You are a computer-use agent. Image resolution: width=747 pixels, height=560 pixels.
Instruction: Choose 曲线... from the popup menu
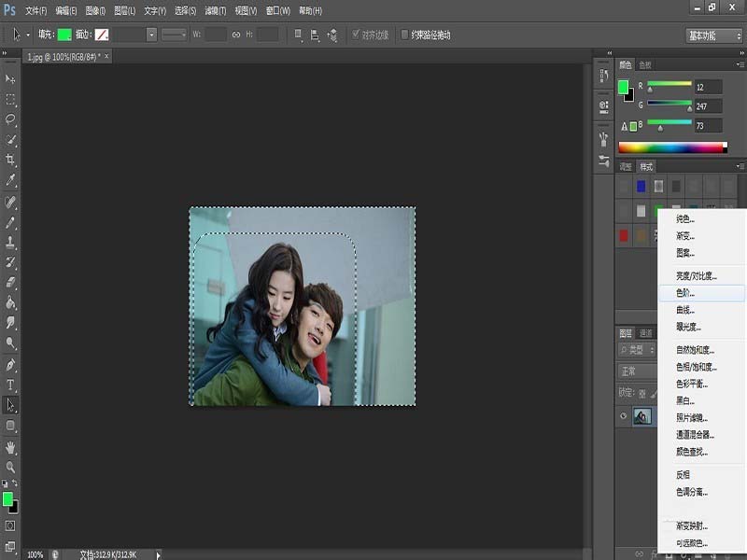[x=686, y=310]
